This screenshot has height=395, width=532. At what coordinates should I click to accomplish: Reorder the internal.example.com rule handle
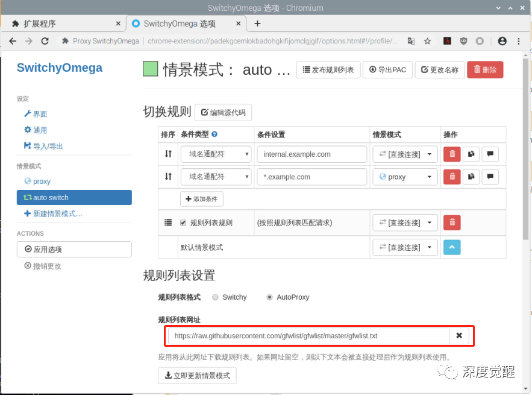[x=168, y=154]
